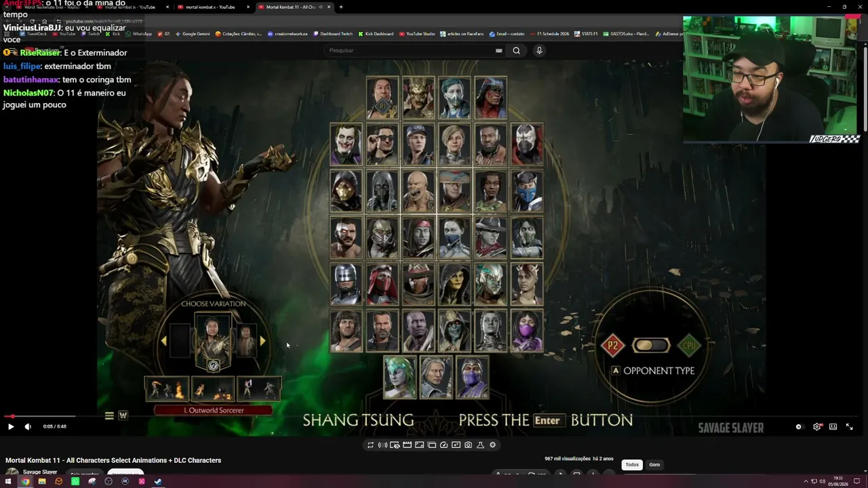Open the YouTube Studio bookmark
The width and height of the screenshot is (868, 488).
[x=418, y=34]
